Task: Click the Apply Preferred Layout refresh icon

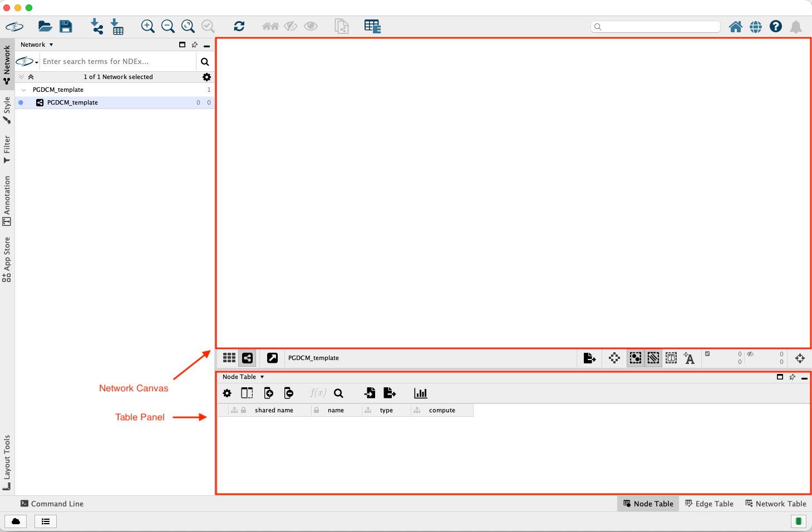Action: pyautogui.click(x=239, y=26)
